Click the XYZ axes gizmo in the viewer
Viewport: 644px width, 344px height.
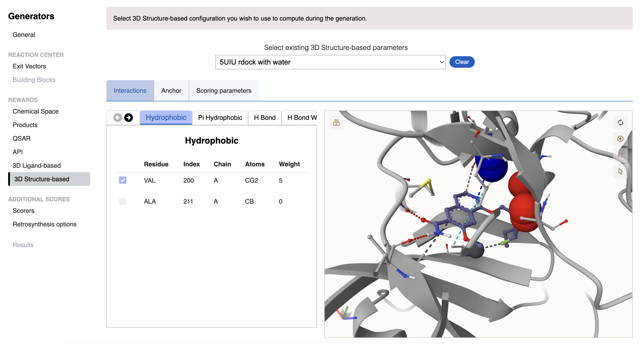(x=346, y=314)
